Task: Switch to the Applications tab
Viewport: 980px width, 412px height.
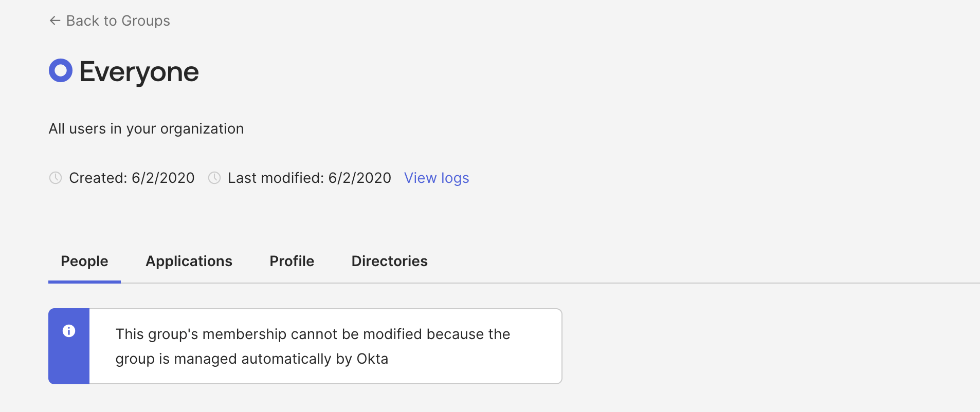Action: pyautogui.click(x=189, y=261)
